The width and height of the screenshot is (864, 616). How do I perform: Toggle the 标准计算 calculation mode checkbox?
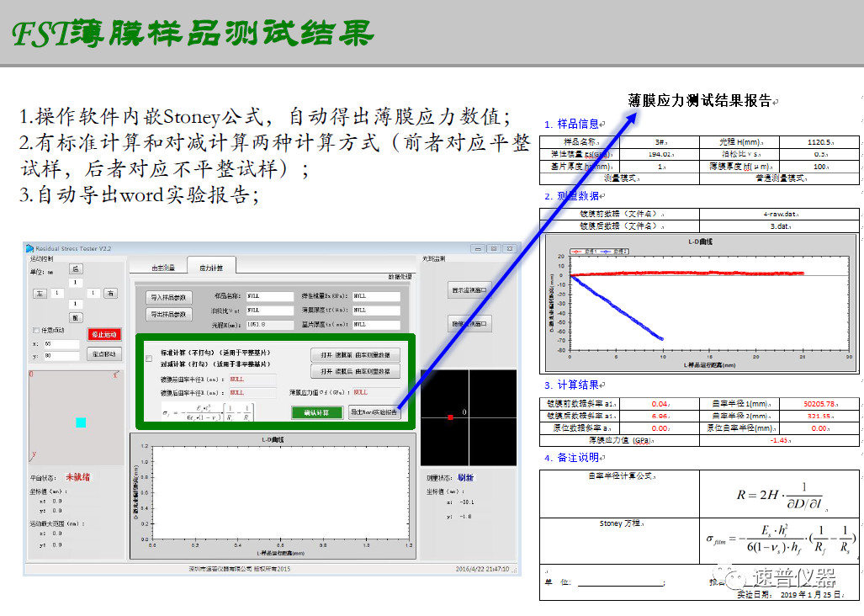click(149, 358)
